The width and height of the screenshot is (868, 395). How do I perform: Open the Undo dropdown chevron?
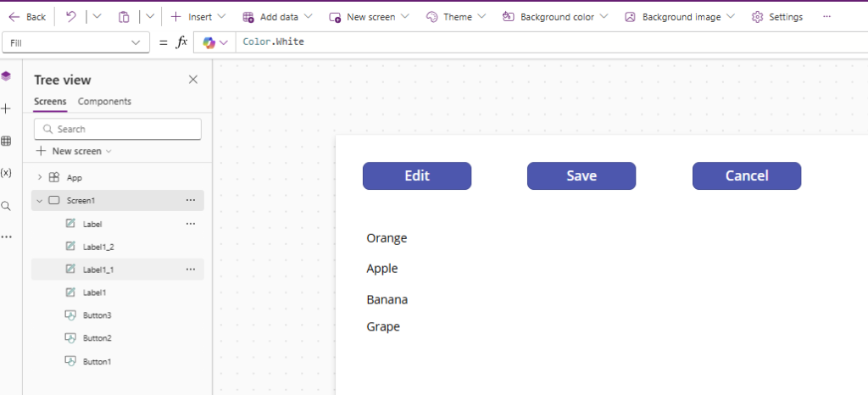point(97,17)
